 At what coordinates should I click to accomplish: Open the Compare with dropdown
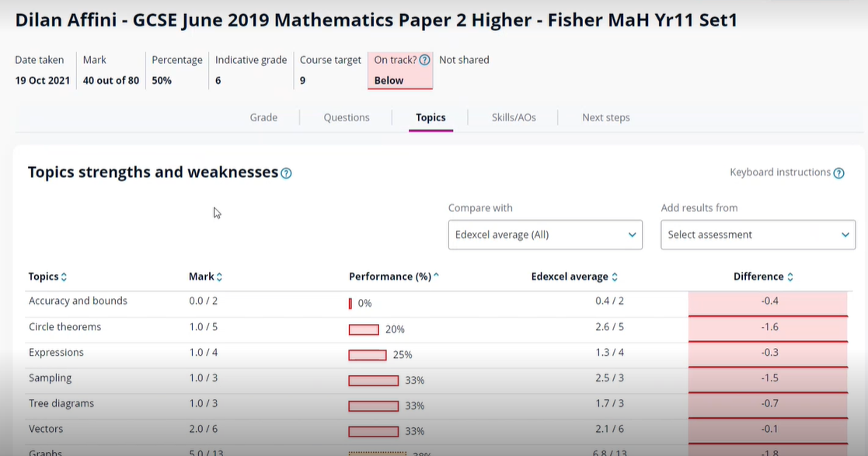(x=545, y=235)
